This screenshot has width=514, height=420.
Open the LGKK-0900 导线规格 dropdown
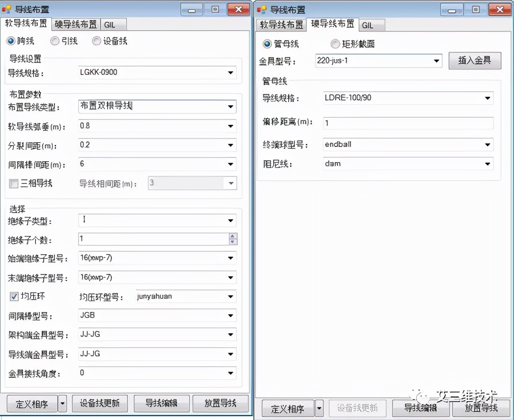[230, 73]
